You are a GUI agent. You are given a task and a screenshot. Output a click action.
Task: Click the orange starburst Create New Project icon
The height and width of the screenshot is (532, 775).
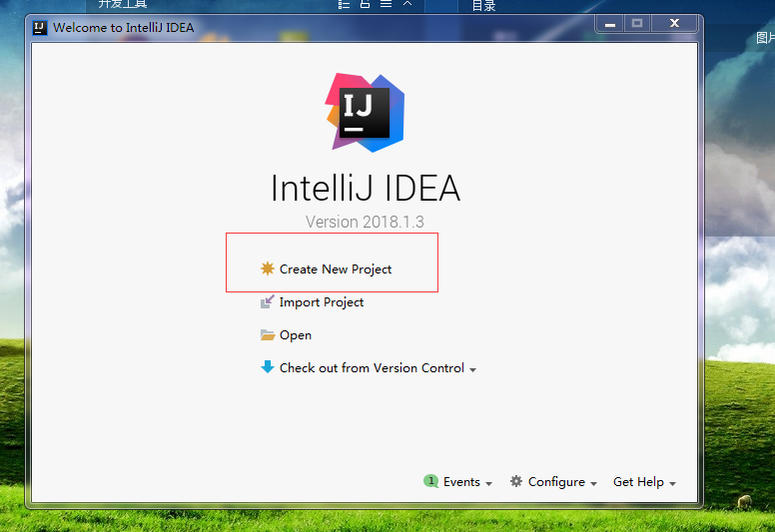click(268, 268)
